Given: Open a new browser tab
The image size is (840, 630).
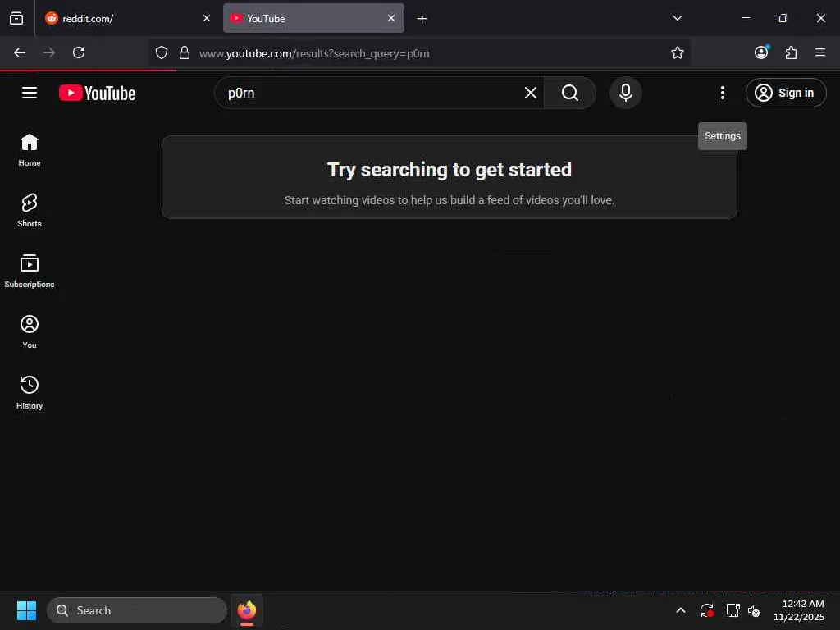Looking at the screenshot, I should click(422, 19).
